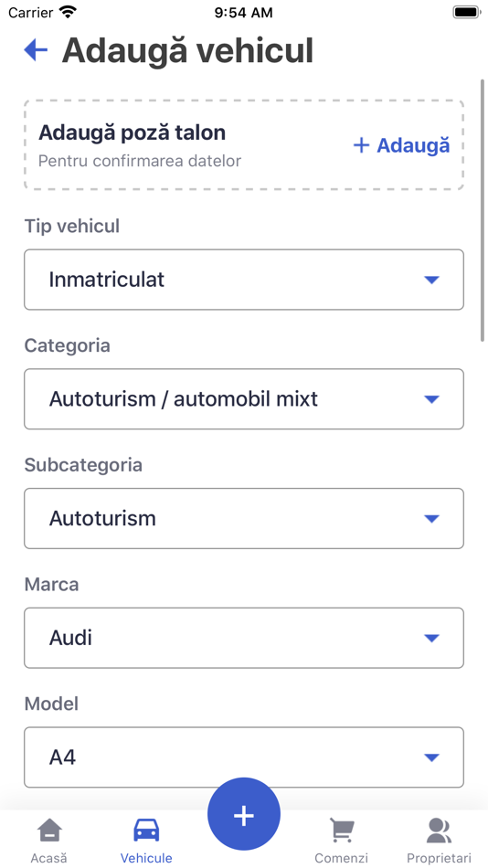Select the Autoturism / automobil mixt field
488x868 pixels.
point(244,399)
